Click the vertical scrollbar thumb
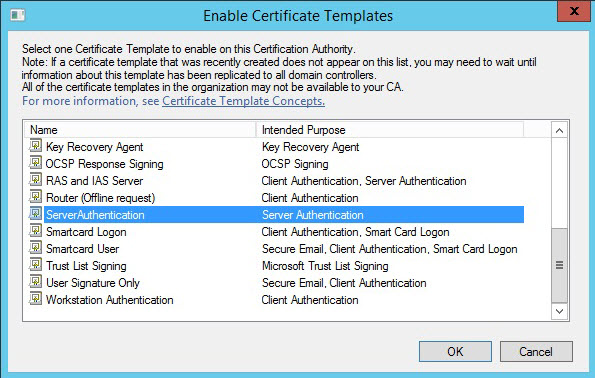 point(559,265)
